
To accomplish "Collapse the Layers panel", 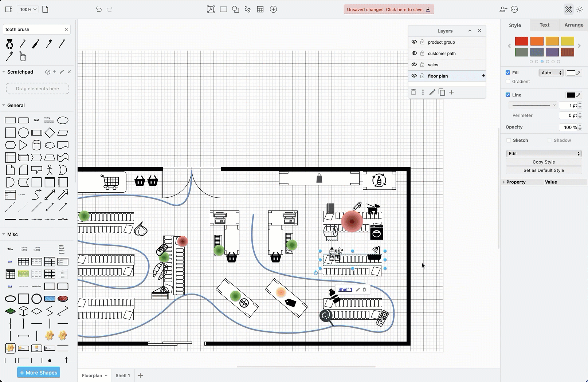I will point(470,31).
